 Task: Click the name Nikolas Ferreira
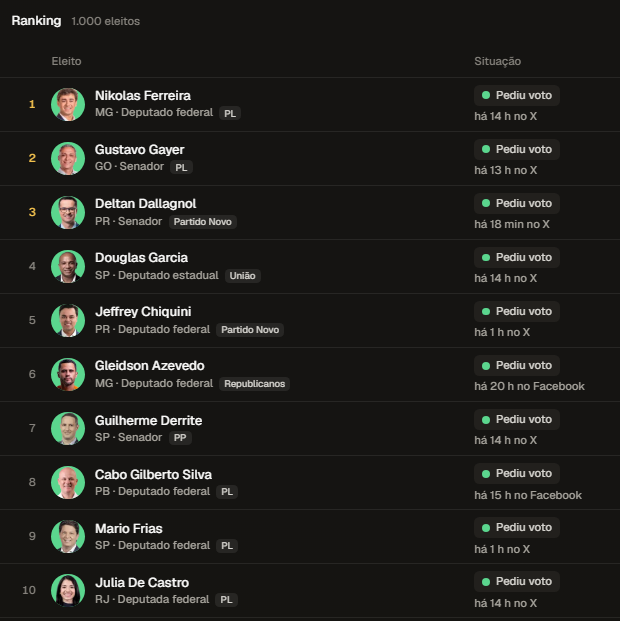point(143,95)
